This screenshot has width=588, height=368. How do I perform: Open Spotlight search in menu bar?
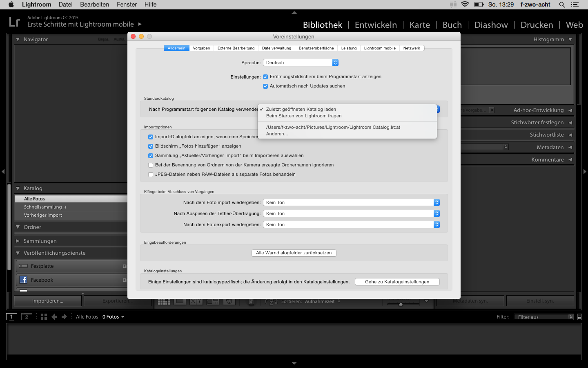562,4
